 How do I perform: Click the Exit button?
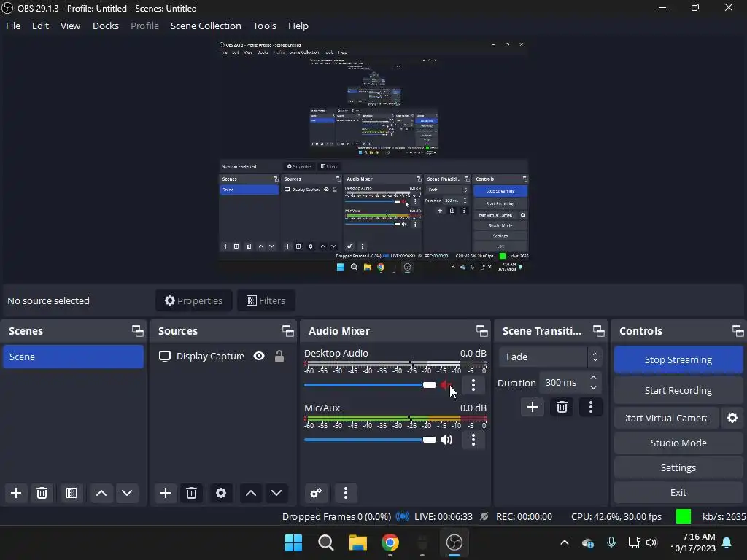(x=678, y=492)
